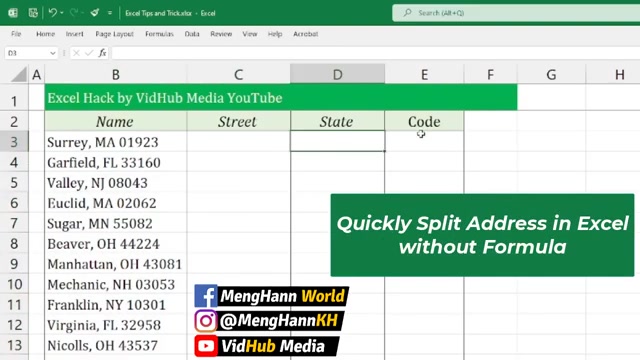Click the Select All corner triangle

click(19, 75)
